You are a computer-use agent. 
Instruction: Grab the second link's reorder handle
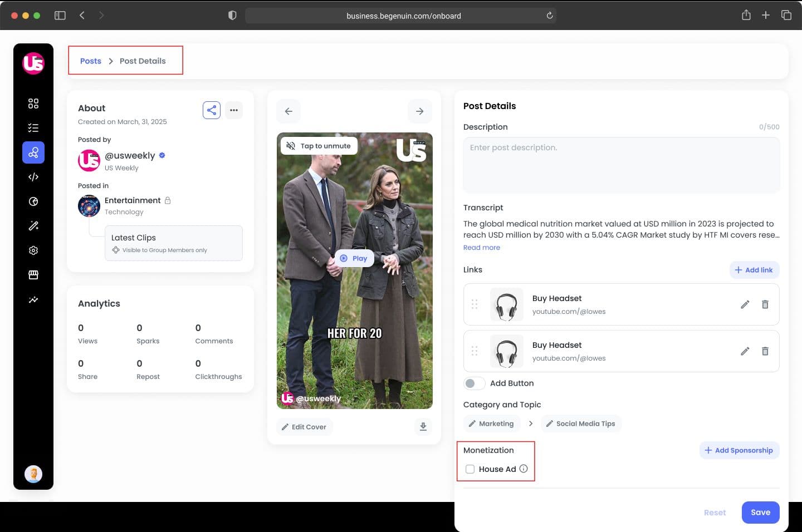click(x=475, y=351)
